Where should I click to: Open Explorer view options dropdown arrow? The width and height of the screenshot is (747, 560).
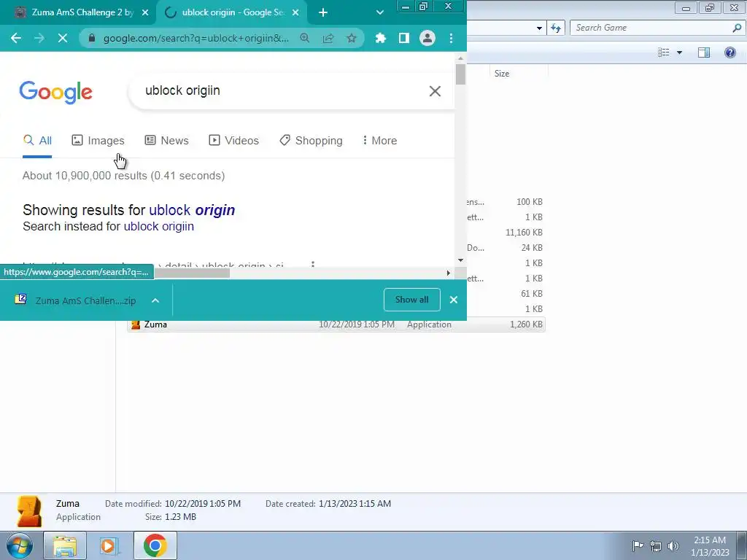679,52
